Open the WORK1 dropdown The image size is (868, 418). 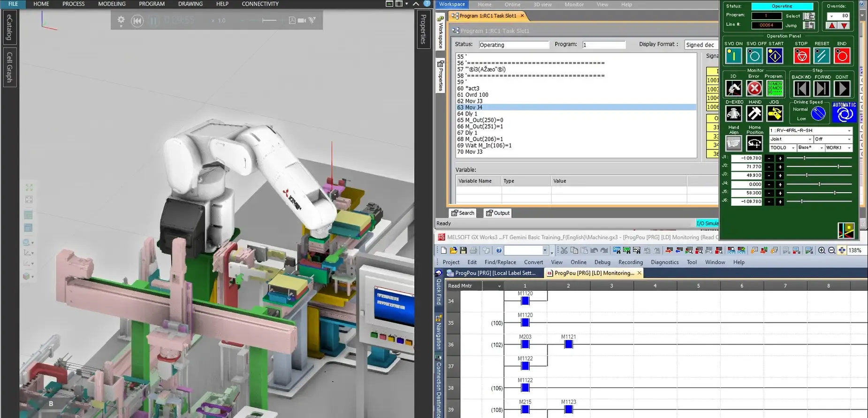[838, 147]
